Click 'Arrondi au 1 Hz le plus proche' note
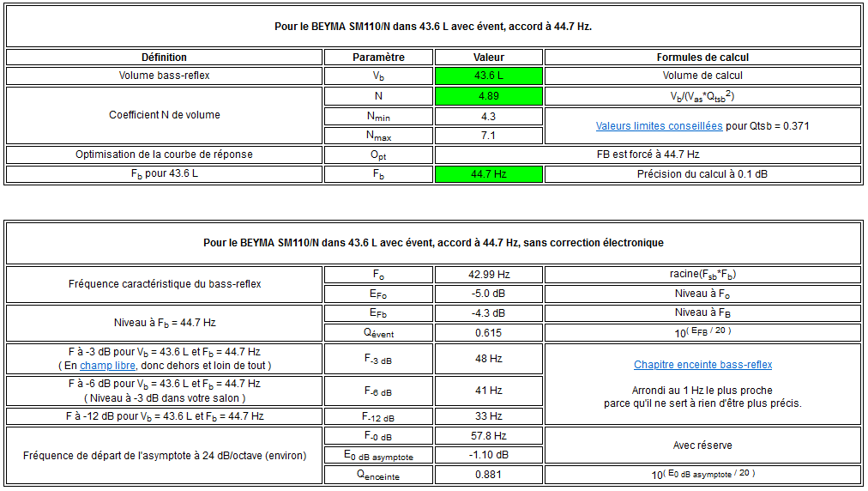 point(702,391)
